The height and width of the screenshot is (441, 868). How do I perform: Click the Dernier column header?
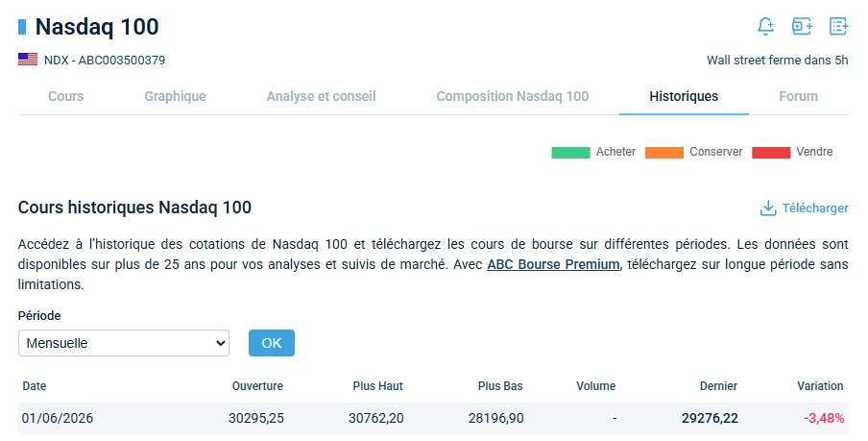tap(718, 386)
